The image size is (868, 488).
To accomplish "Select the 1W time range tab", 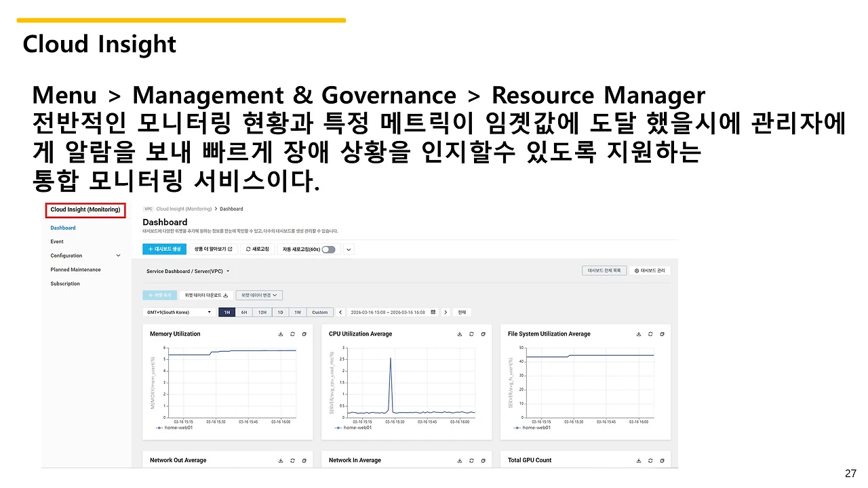I will [298, 312].
